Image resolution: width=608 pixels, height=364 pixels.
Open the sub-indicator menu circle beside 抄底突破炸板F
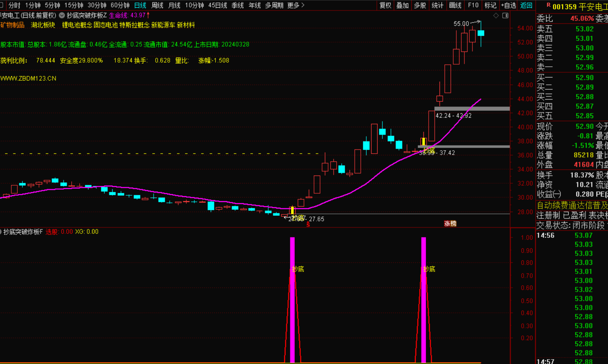(1, 232)
